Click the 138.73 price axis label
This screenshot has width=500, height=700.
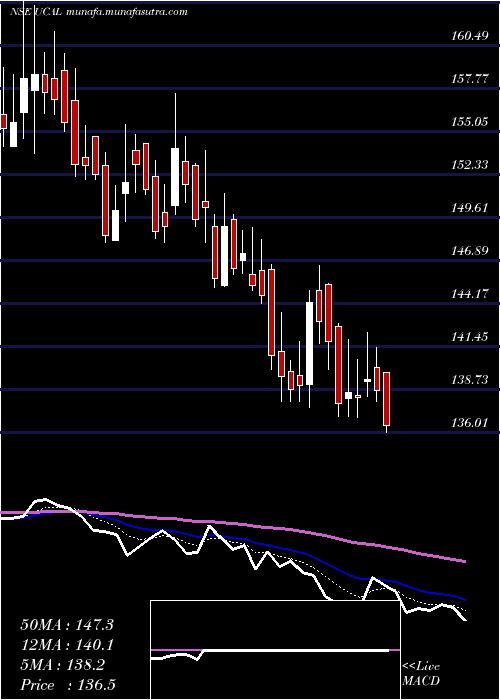pyautogui.click(x=468, y=380)
